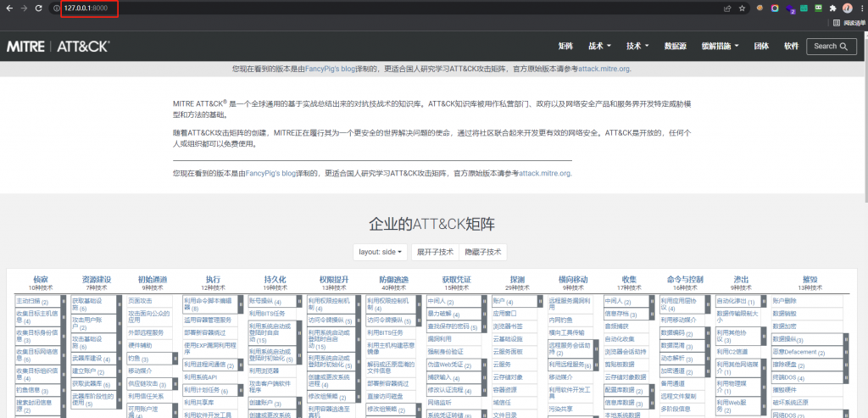The width and height of the screenshot is (868, 418).
Task: Reload the page with the refresh icon
Action: click(38, 8)
